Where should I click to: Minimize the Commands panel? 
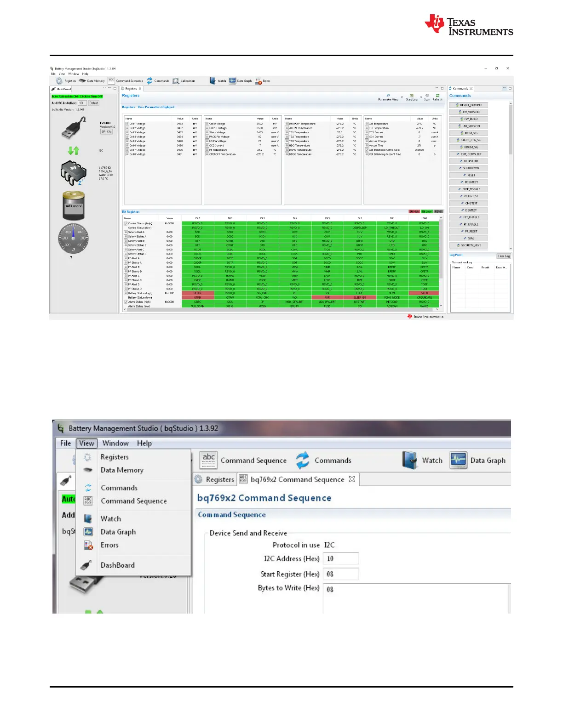click(505, 88)
